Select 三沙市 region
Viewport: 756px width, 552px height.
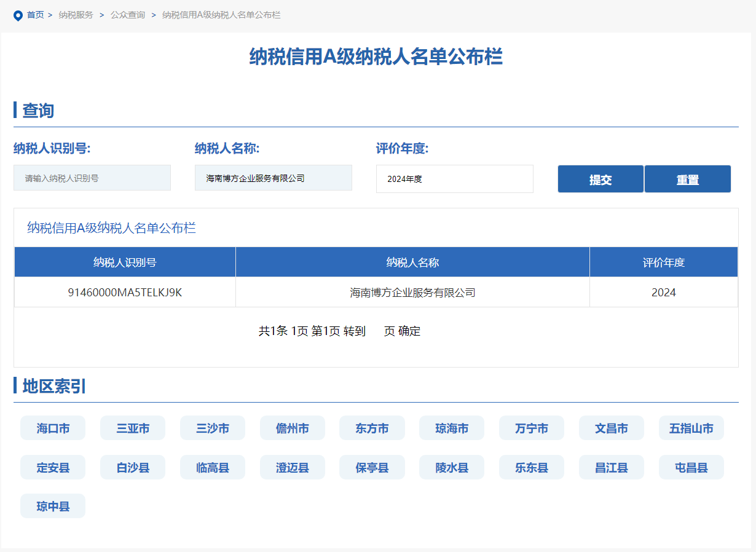[213, 428]
